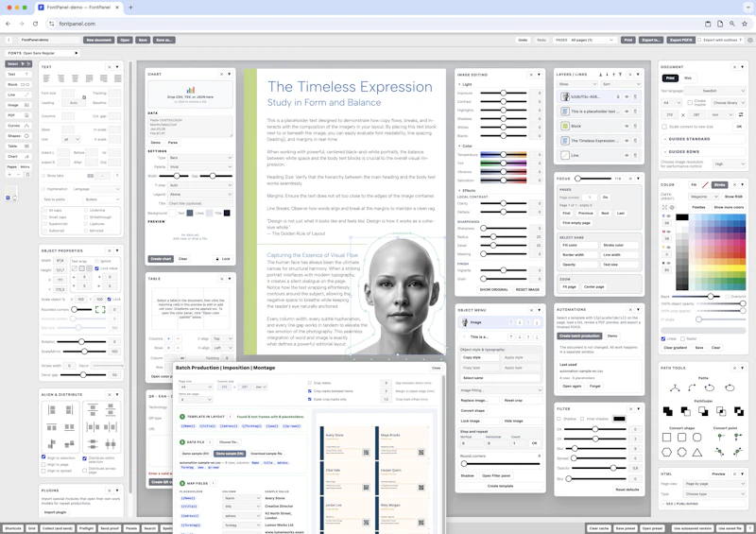This screenshot has width=756, height=534.
Task: Select the Shapes tool
Action: pyautogui.click(x=18, y=136)
